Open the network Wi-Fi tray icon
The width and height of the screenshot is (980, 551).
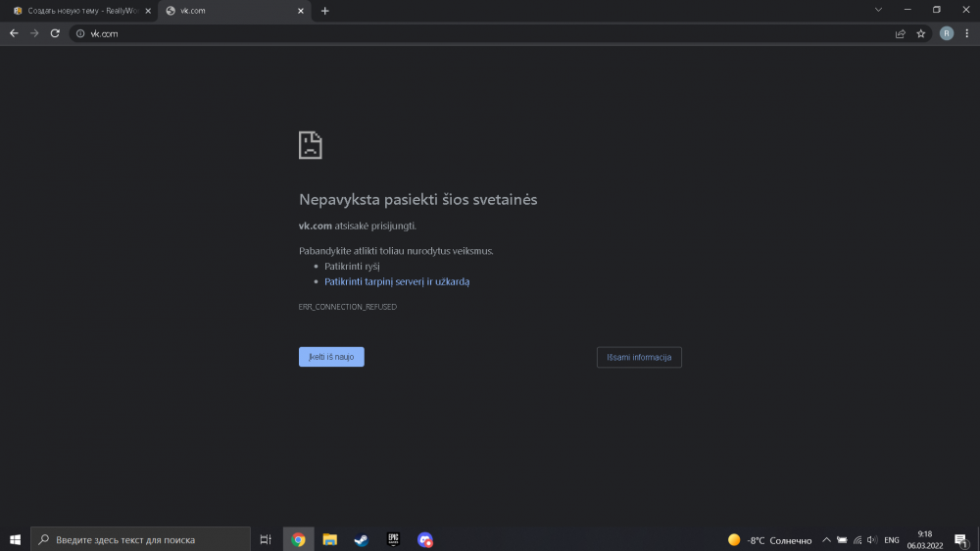click(857, 540)
